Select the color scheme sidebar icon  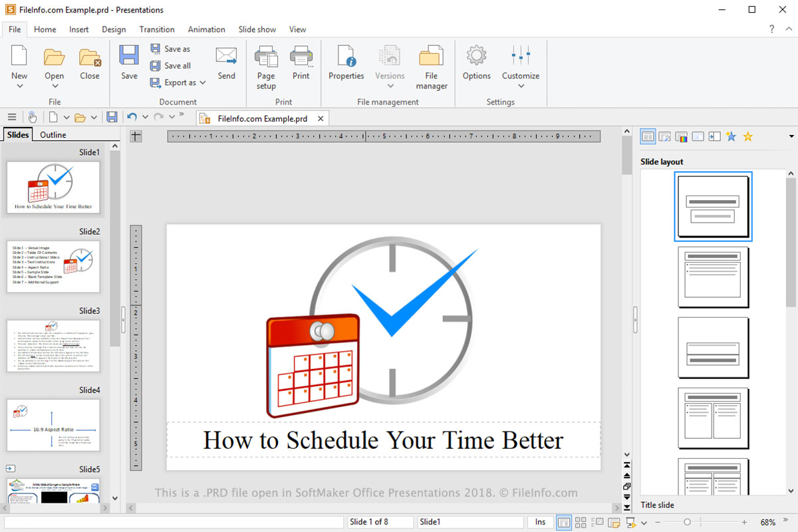click(681, 137)
